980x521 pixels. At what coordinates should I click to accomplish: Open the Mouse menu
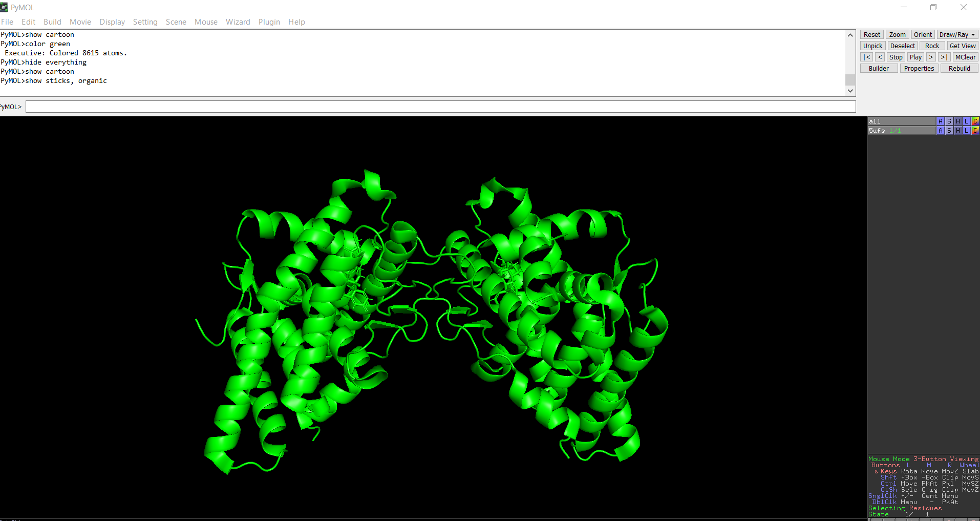coord(206,22)
